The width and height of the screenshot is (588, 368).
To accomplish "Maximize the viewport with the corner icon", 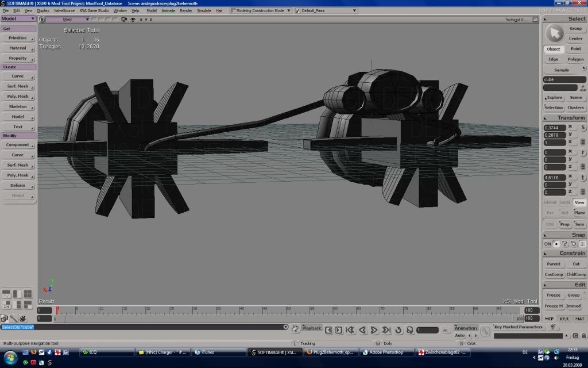I will (x=535, y=20).
